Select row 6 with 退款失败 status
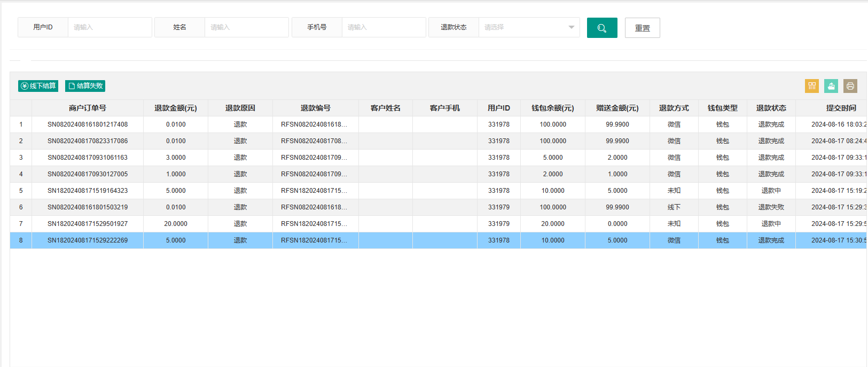Viewport: 868px width, 367px height. pyautogui.click(x=438, y=207)
